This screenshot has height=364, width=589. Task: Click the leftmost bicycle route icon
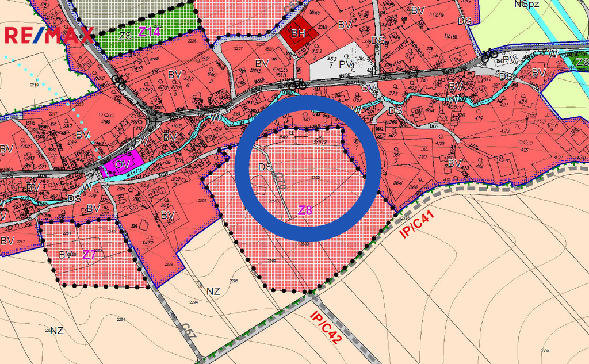pyautogui.click(x=118, y=81)
